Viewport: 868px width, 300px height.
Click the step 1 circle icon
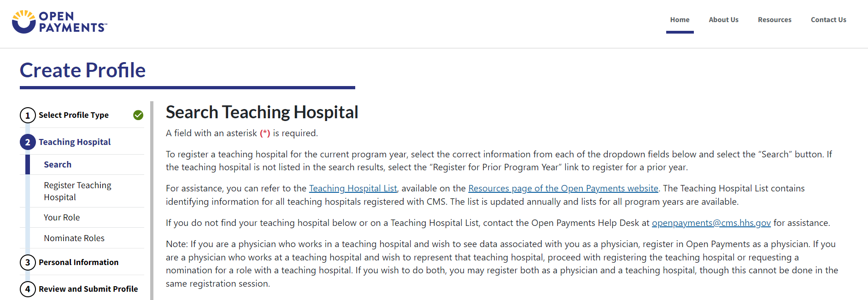click(x=28, y=115)
